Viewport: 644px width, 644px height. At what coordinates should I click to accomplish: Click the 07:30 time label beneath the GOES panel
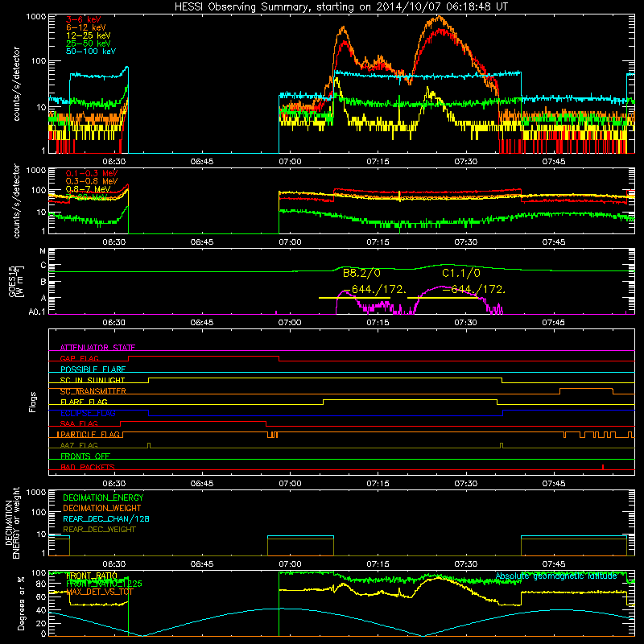tap(466, 323)
